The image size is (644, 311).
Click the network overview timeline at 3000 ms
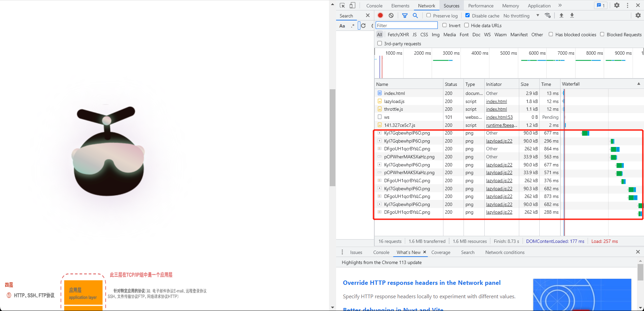451,53
